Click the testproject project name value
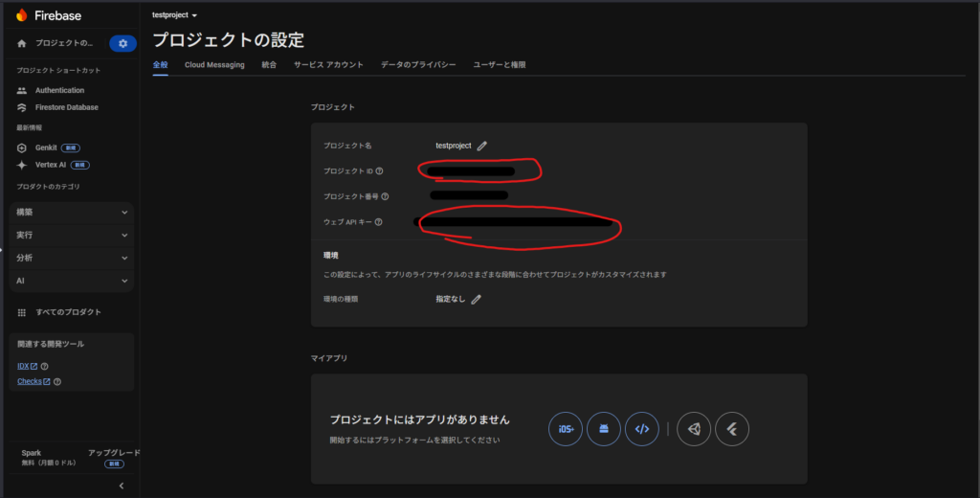The height and width of the screenshot is (498, 980). tap(453, 146)
